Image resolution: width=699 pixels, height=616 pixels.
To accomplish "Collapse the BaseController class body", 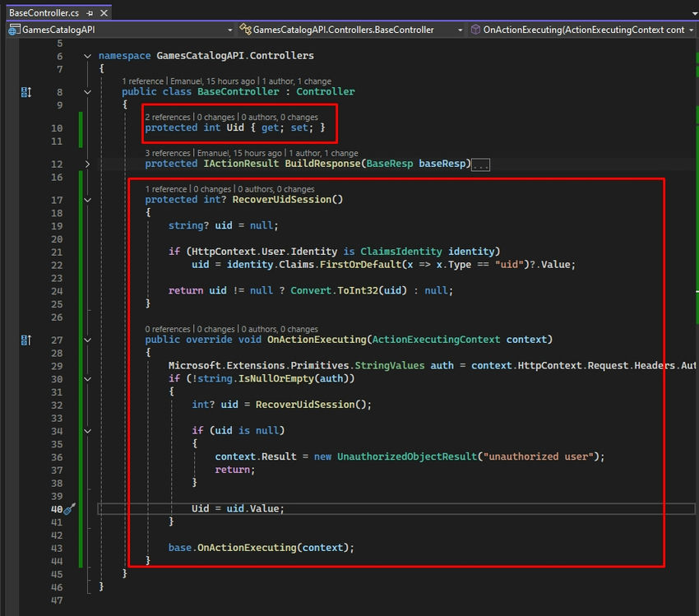I will coord(87,91).
